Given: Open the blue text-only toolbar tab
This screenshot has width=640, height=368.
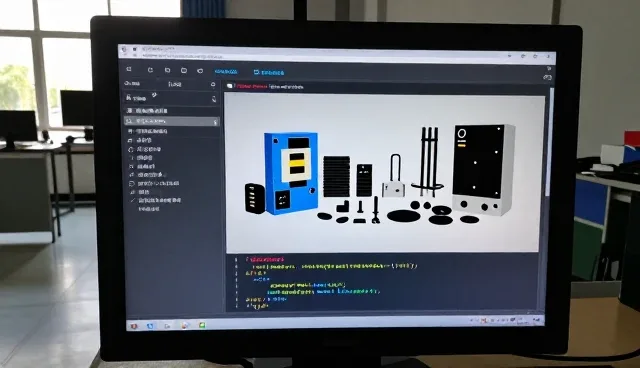Looking at the screenshot, I should 226,71.
